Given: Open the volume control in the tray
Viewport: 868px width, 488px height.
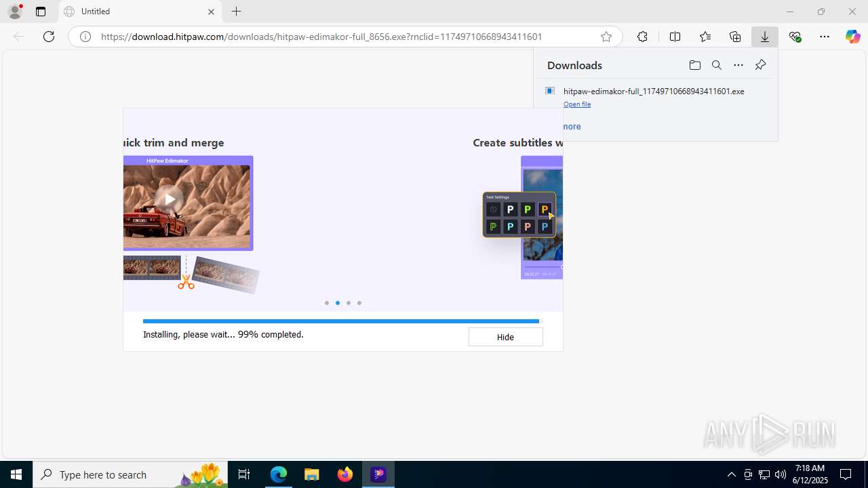Looking at the screenshot, I should [781, 474].
